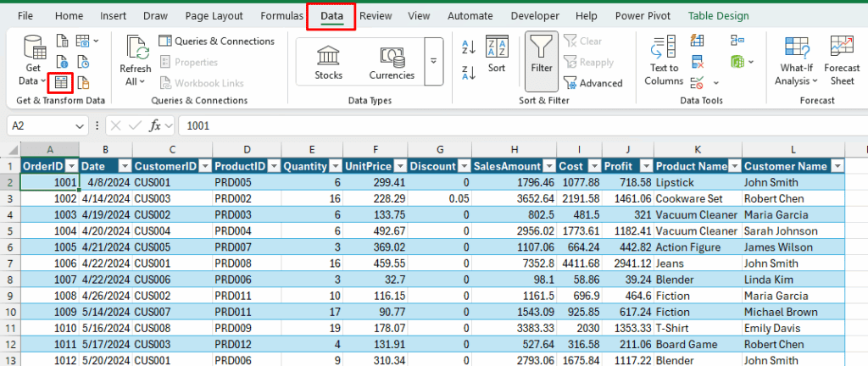Switch to the Formulas tab
This screenshot has width=868, height=366.
281,16
